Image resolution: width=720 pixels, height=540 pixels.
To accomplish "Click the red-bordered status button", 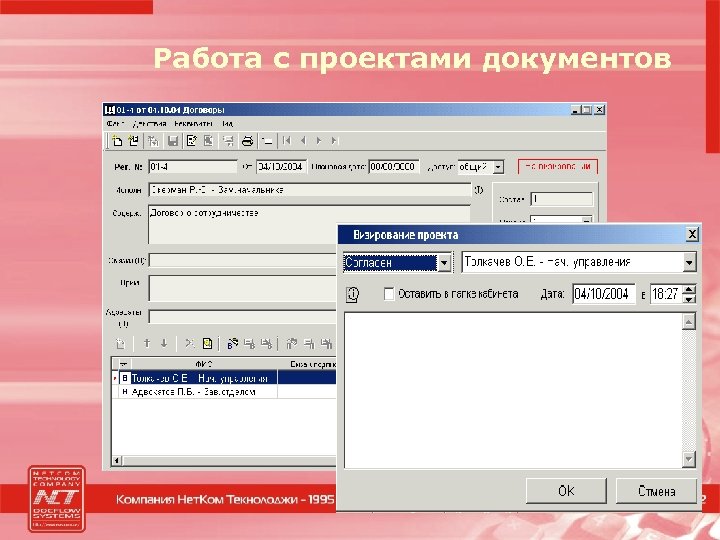I will 557,167.
